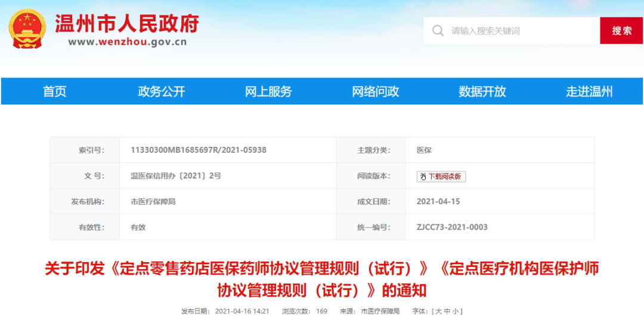
Task: Open the 数据开放 menu item
Action: pos(482,91)
